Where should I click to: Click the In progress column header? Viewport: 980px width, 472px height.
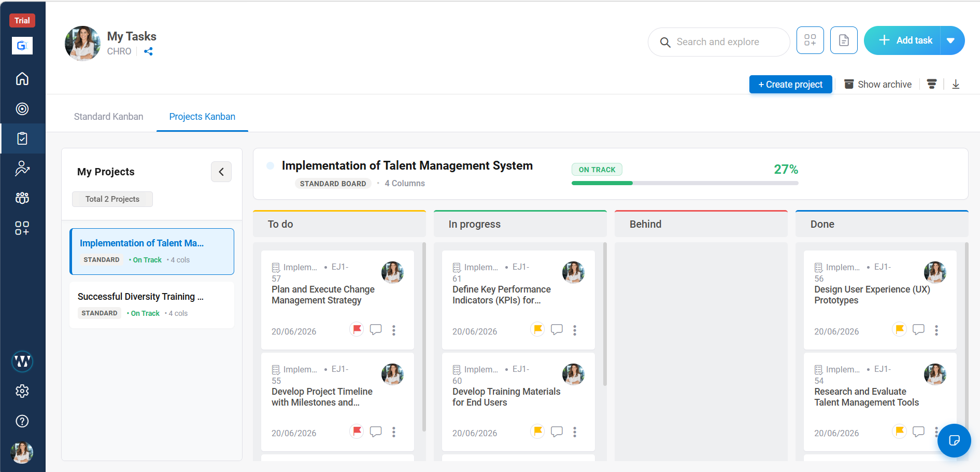click(520, 224)
